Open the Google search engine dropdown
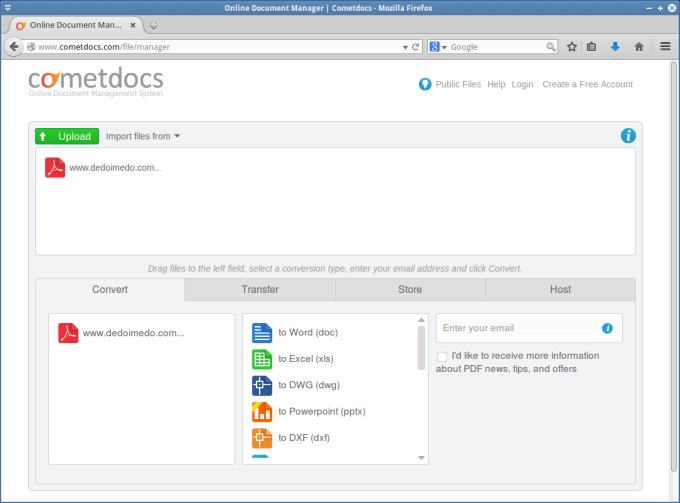The width and height of the screenshot is (680, 503). tap(438, 47)
